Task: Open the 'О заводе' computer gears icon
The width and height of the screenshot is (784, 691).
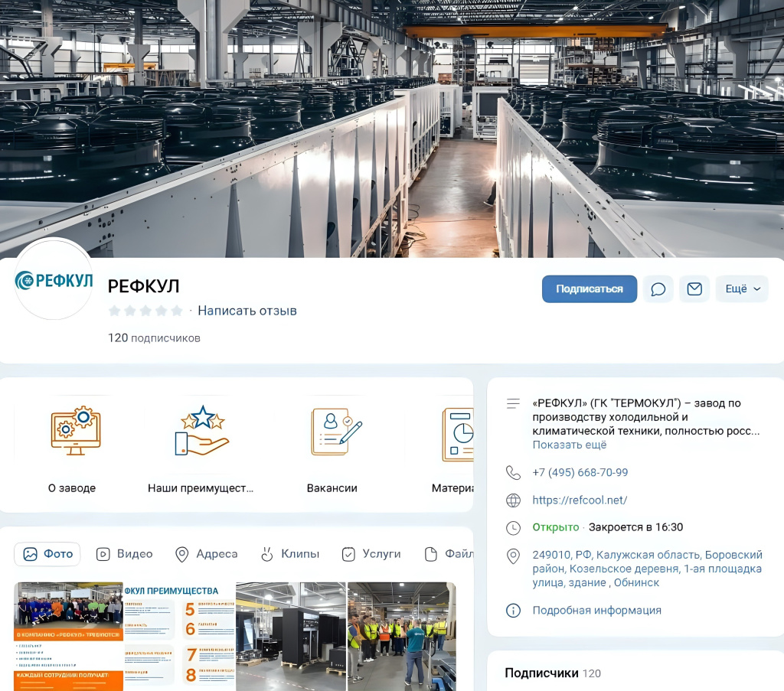Action: click(x=76, y=432)
